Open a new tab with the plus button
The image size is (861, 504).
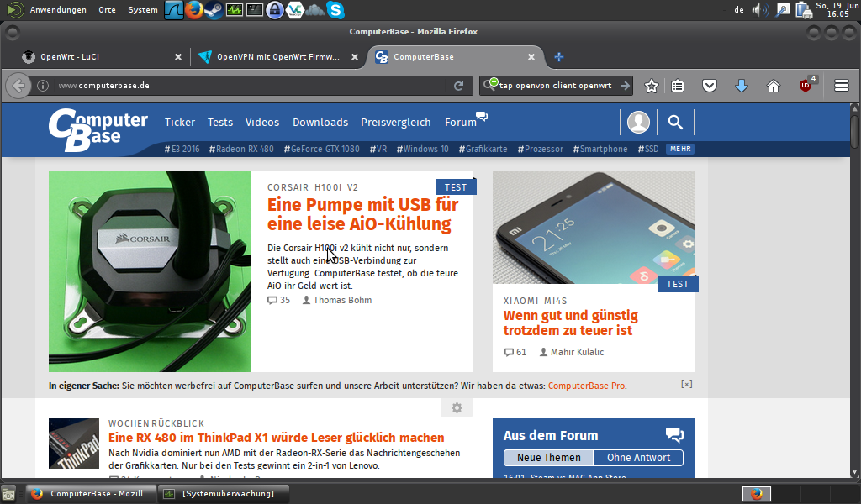click(559, 57)
